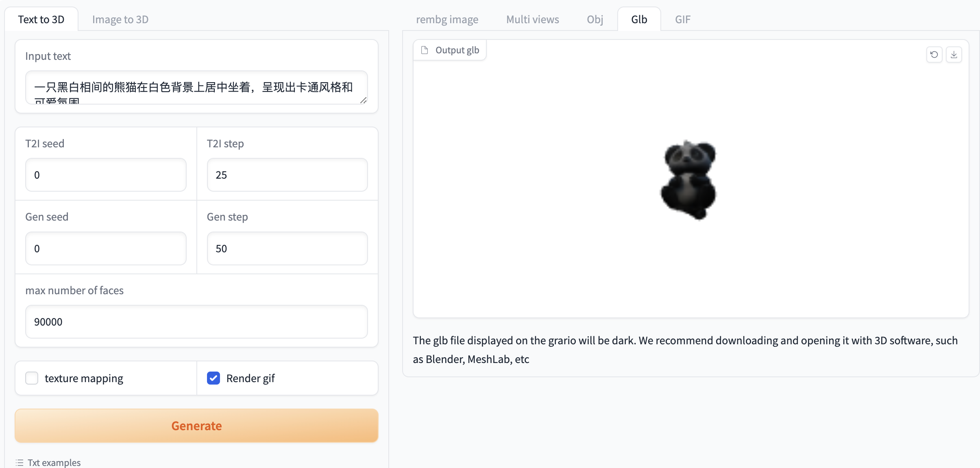Click the Output glb file icon
980x468 pixels.
tap(425, 50)
